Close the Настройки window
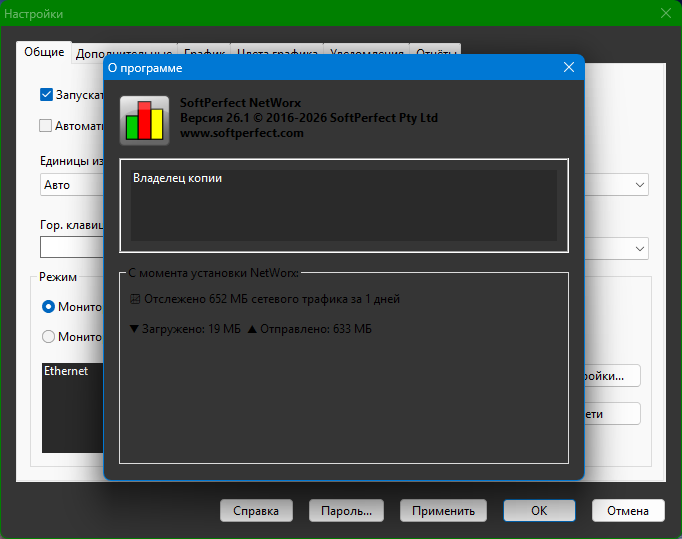The width and height of the screenshot is (682, 539). [665, 14]
